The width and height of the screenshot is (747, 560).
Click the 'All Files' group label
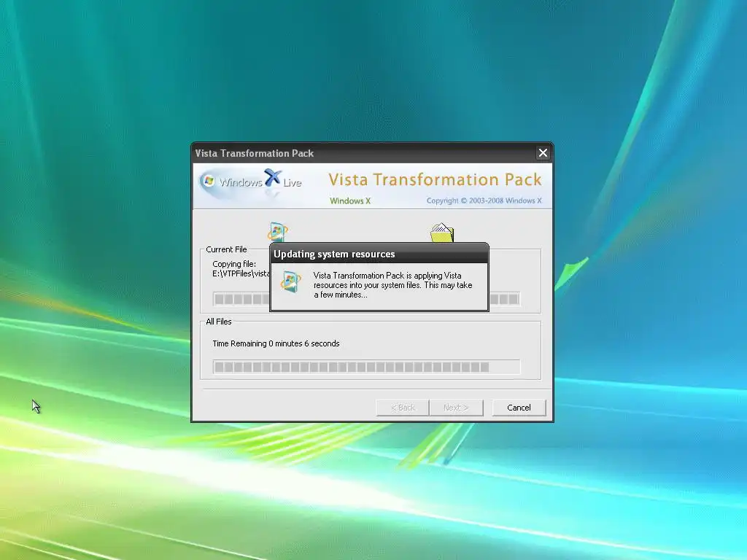[219, 322]
